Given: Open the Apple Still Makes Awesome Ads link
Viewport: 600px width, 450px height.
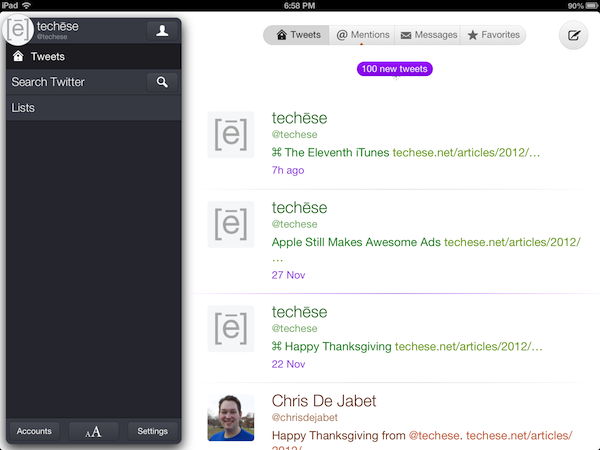Looking at the screenshot, I should click(x=512, y=242).
